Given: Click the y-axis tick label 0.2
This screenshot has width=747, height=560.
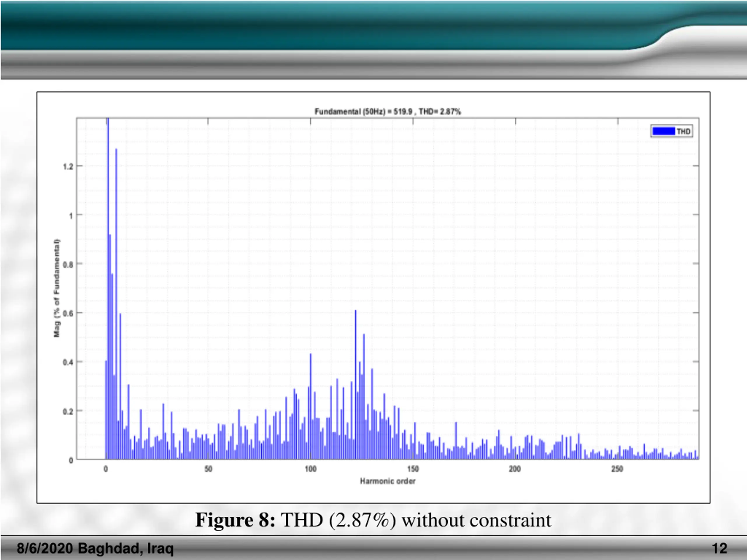Looking at the screenshot, I should click(x=68, y=412).
